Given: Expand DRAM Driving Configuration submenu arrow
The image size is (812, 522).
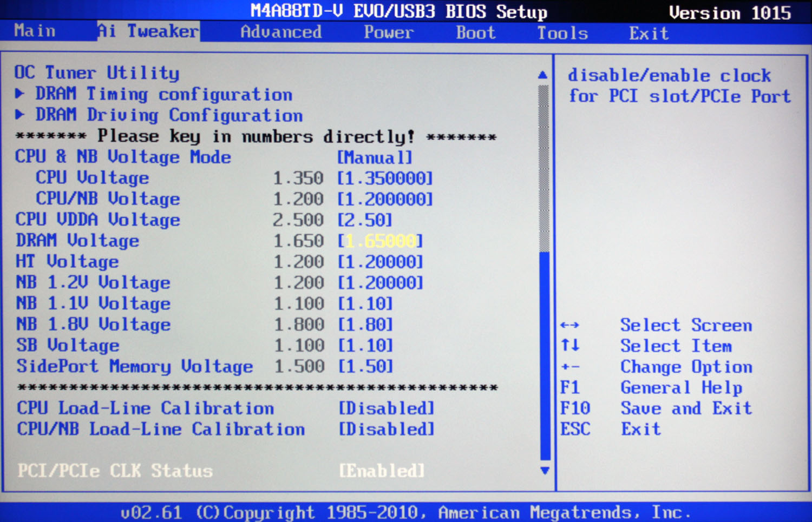Looking at the screenshot, I should (x=20, y=115).
